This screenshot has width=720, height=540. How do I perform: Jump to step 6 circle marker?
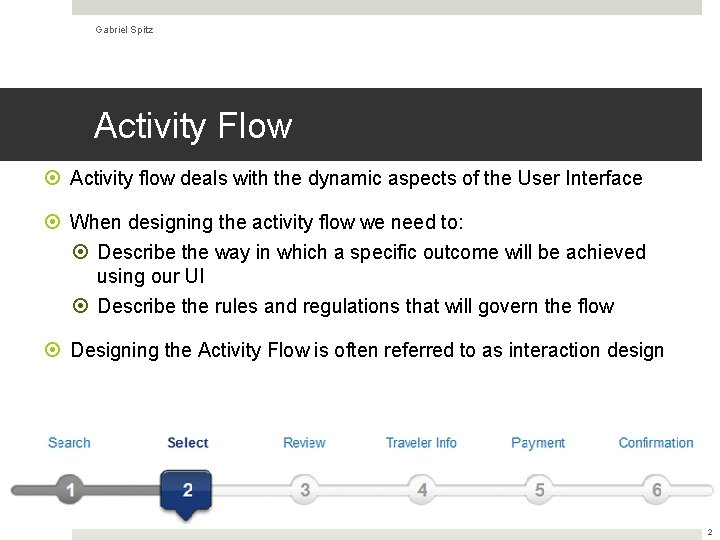point(657,490)
